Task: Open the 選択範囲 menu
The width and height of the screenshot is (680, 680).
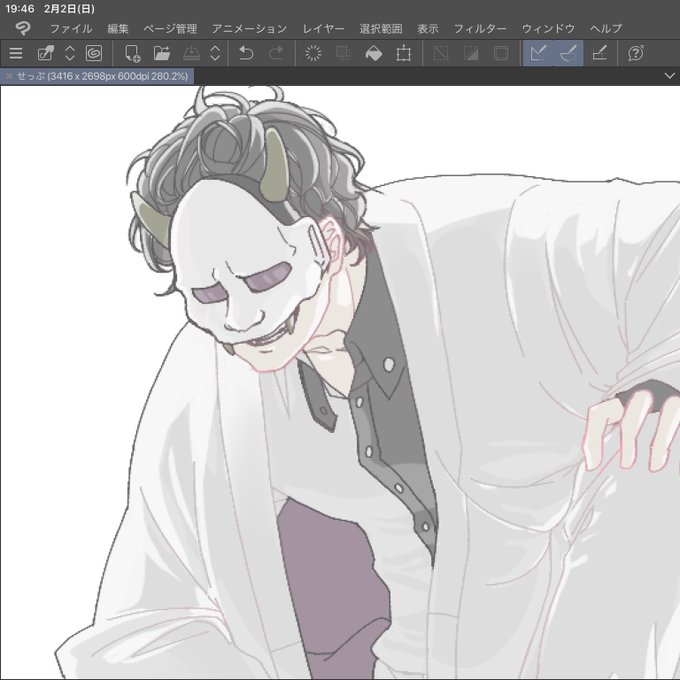Action: tap(381, 29)
